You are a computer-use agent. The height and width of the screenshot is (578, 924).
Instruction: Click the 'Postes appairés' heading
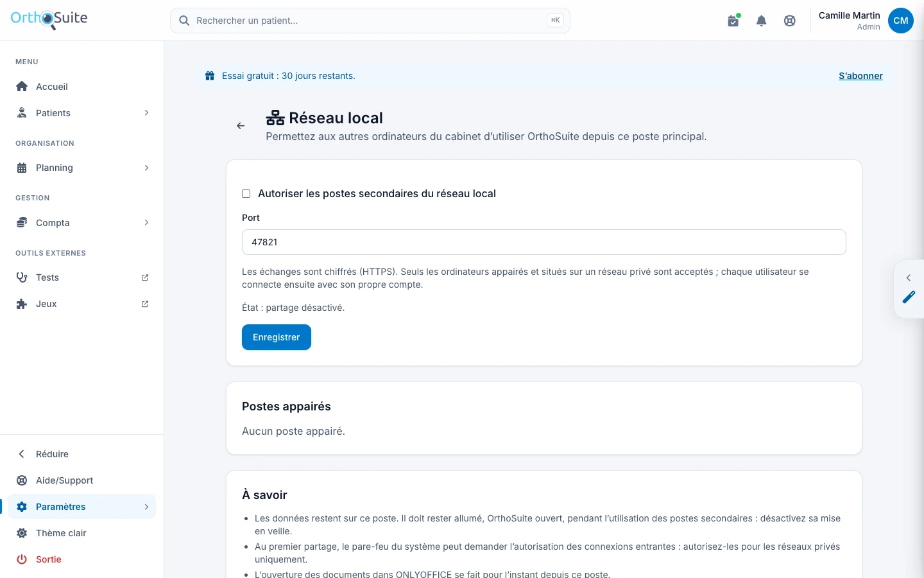coord(286,407)
